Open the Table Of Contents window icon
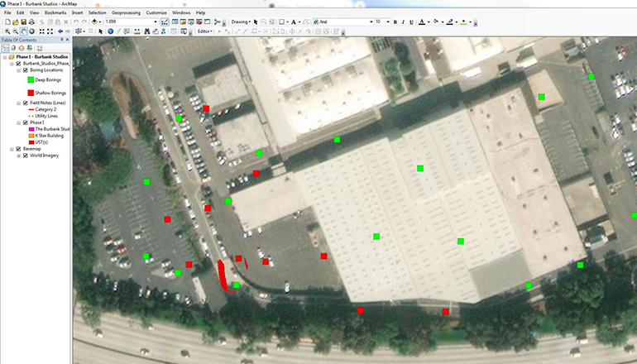Image resolution: width=637 pixels, height=364 pixels. pos(175,22)
